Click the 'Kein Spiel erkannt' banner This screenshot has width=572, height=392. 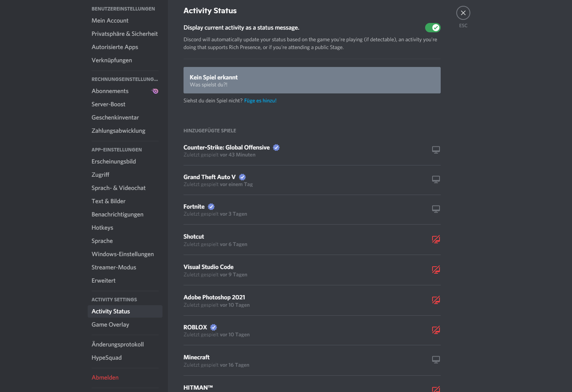click(312, 80)
